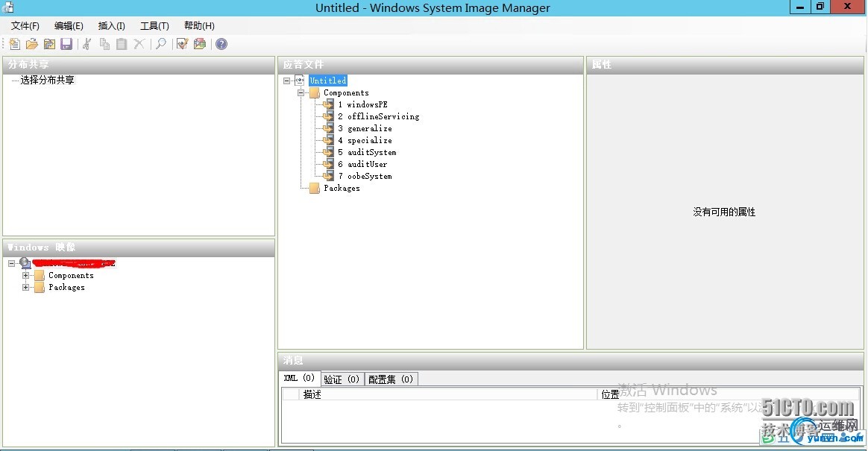Restore down the Windows System Image Manager window
The image size is (868, 451).
click(x=820, y=7)
